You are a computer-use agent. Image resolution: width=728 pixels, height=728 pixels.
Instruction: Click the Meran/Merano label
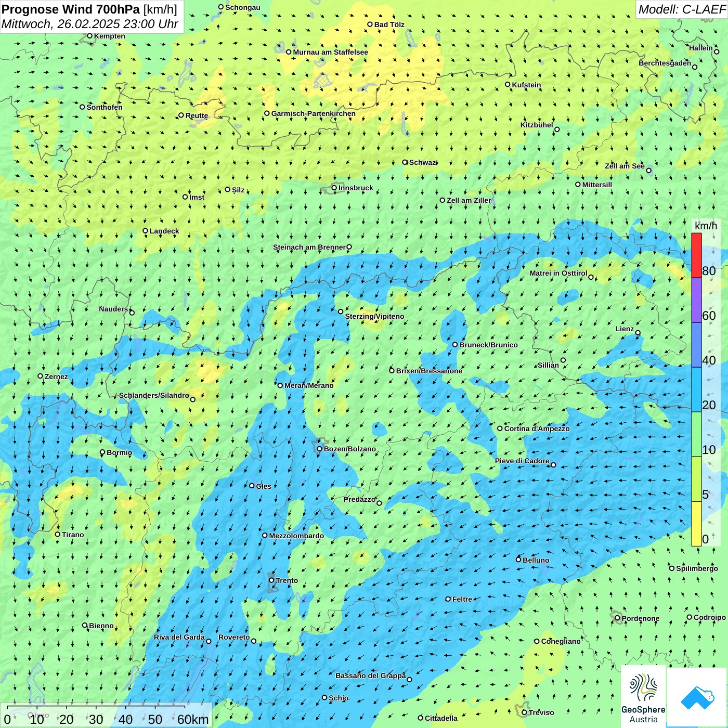(309, 385)
